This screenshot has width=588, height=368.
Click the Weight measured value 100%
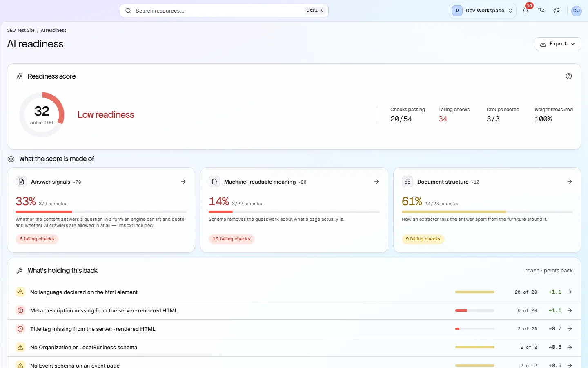coord(543,119)
